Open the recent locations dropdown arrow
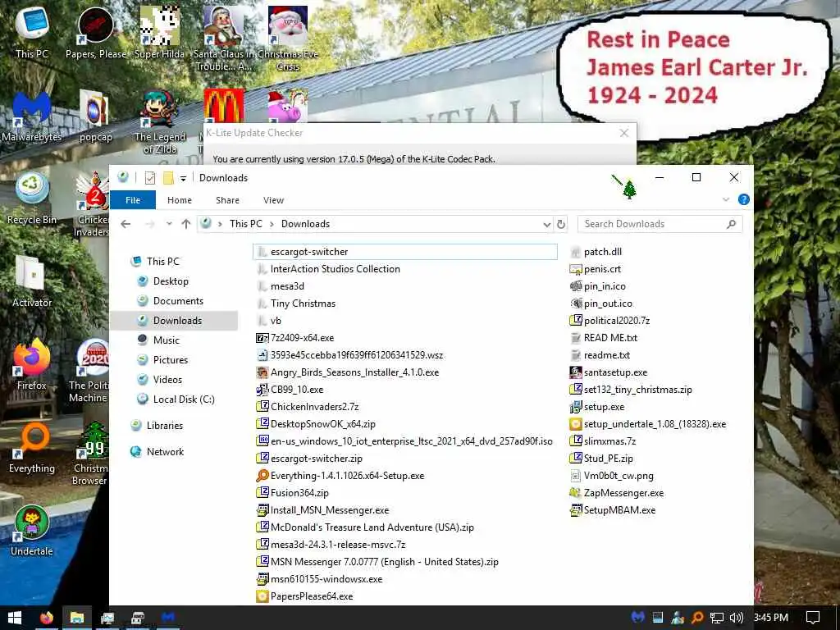The width and height of the screenshot is (840, 630). point(169,224)
